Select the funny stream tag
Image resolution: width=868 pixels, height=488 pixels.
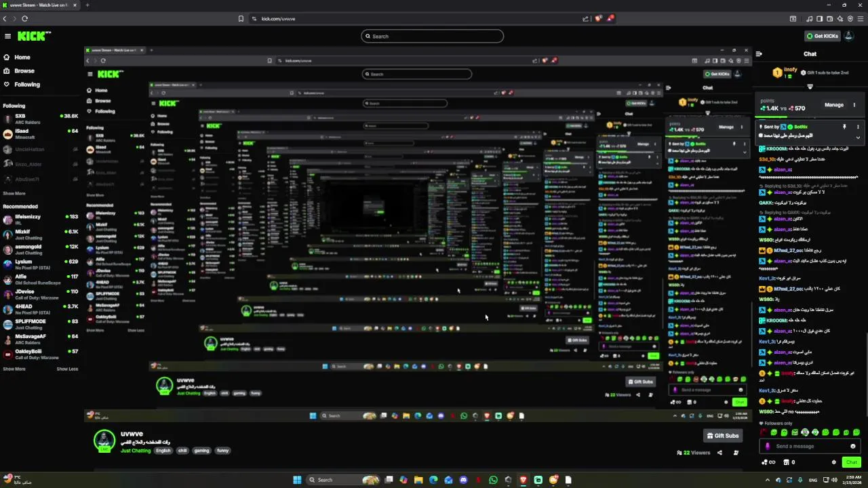pyautogui.click(x=222, y=451)
